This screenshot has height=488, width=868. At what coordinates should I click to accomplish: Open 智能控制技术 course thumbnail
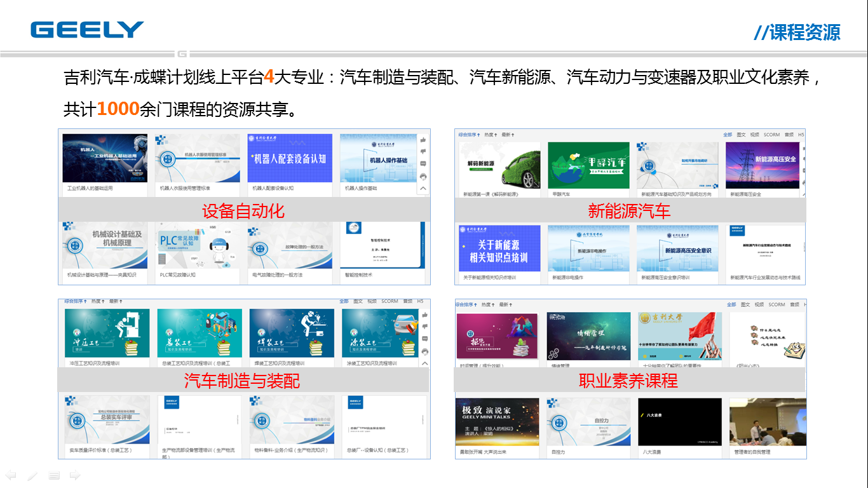[381, 245]
